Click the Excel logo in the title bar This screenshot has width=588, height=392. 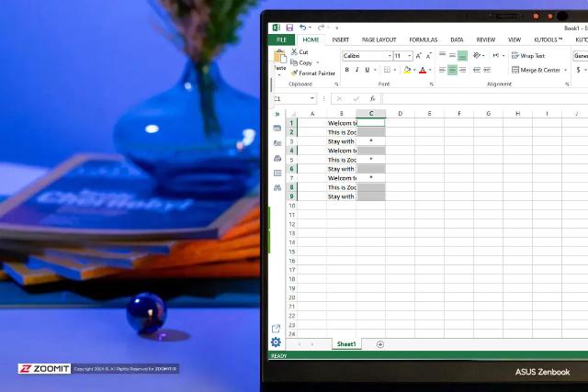[277, 28]
